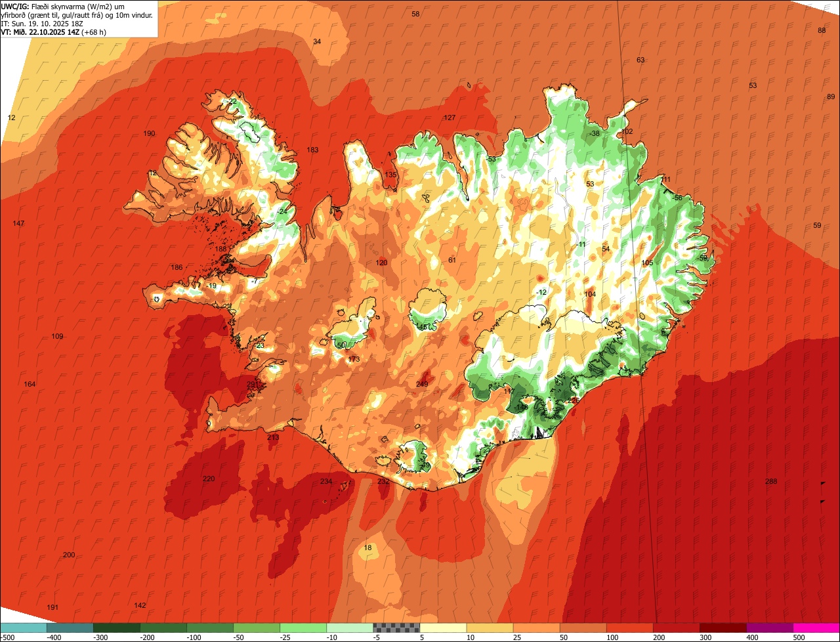This screenshot has height=642, width=840.
Task: Click the map value 109 west of Snæfellsnes
Action: pos(57,336)
